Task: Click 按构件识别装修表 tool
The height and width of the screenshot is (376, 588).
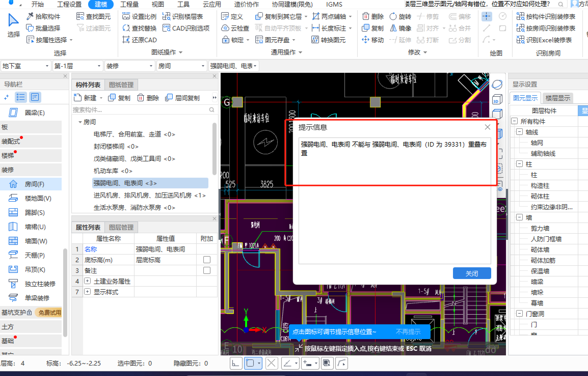Action: tap(546, 17)
